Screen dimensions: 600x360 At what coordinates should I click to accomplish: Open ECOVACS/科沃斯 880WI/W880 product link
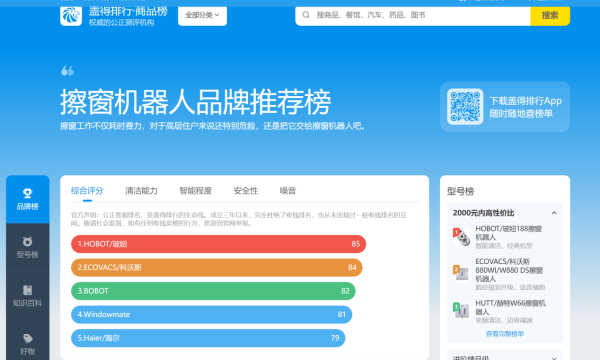pyautogui.click(x=509, y=270)
